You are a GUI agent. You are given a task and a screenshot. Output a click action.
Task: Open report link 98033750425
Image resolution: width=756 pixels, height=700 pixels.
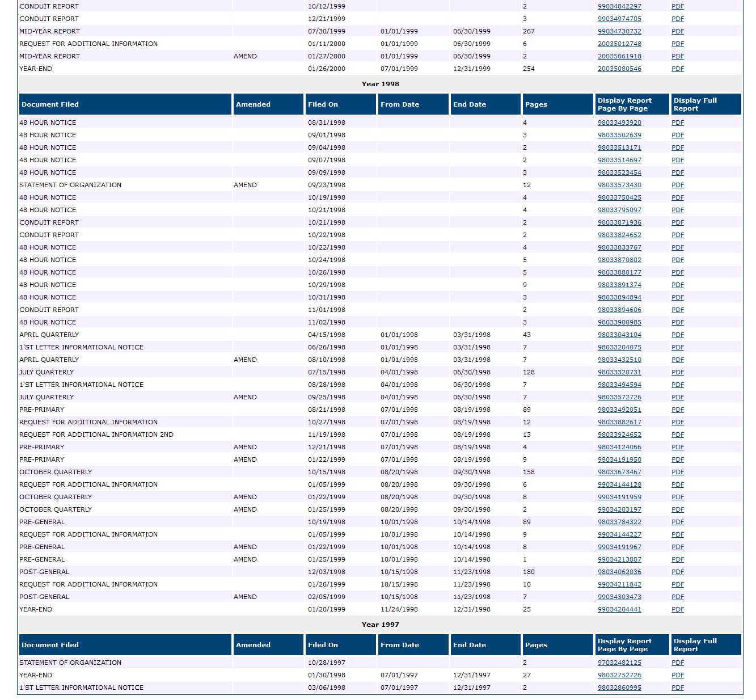click(x=619, y=197)
